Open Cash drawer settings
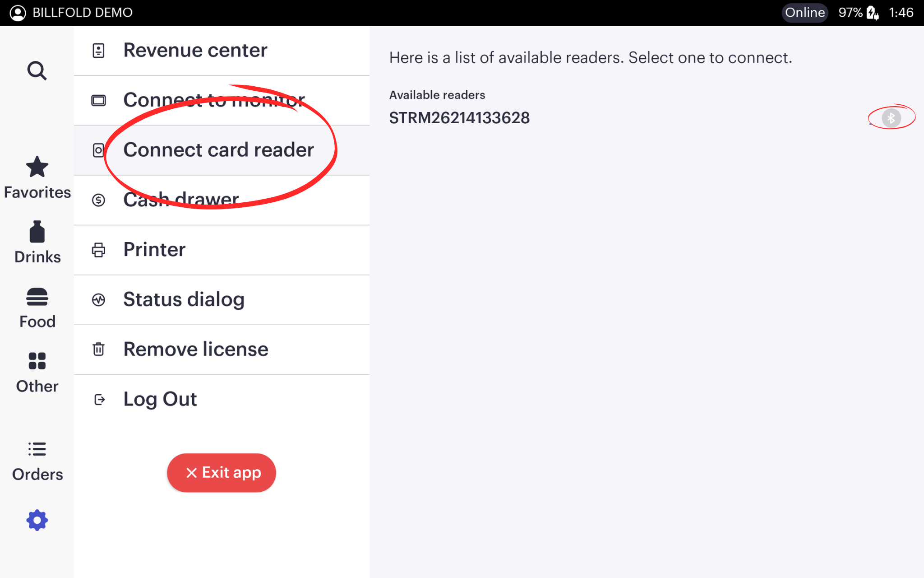Screen dimensions: 924x578 tap(181, 200)
